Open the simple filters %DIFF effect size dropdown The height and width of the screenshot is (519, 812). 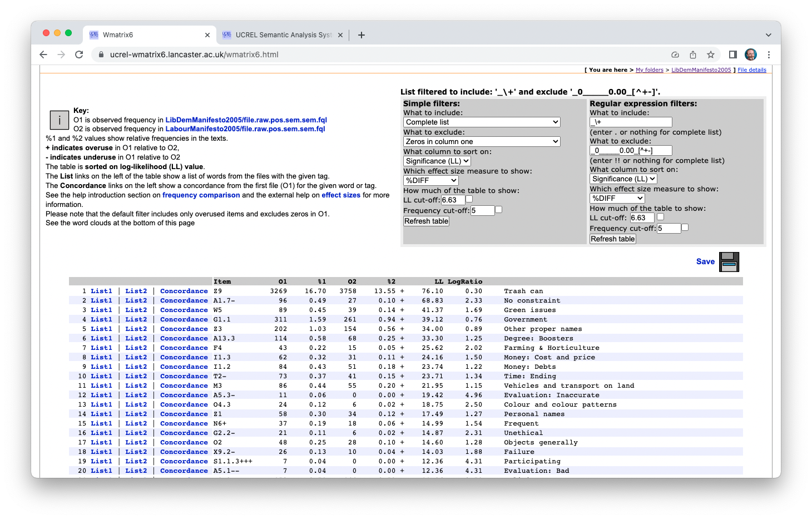(430, 181)
